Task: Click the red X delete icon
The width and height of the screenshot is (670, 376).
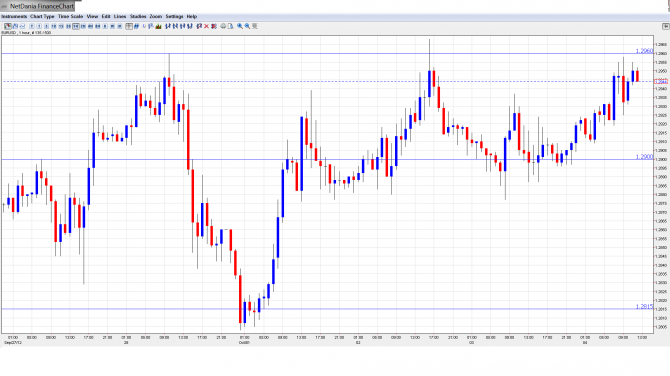Action: click(206, 26)
